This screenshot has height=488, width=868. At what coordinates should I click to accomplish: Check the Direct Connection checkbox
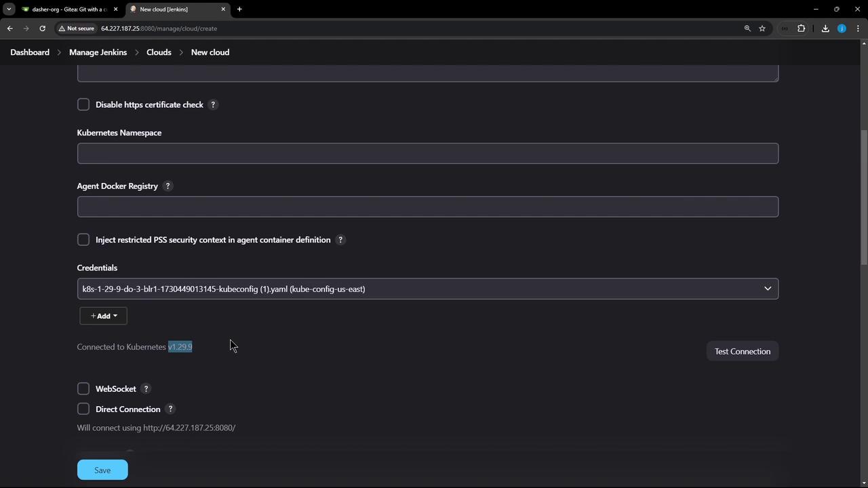pyautogui.click(x=83, y=409)
